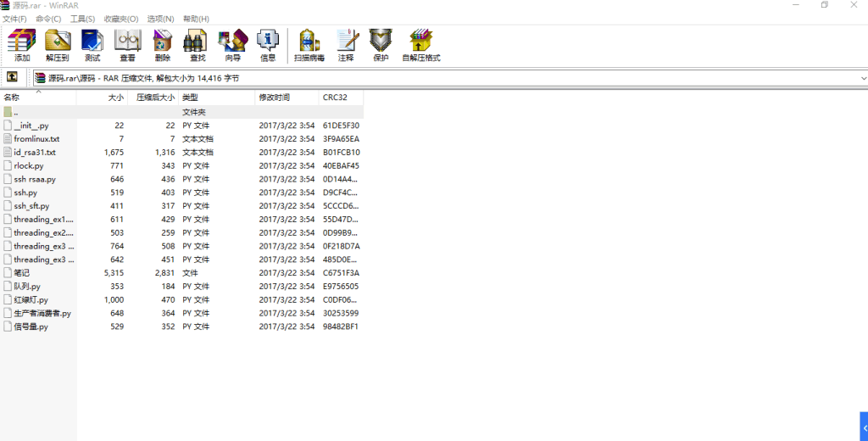Go up one folder level button
868x441 pixels.
pyautogui.click(x=13, y=77)
